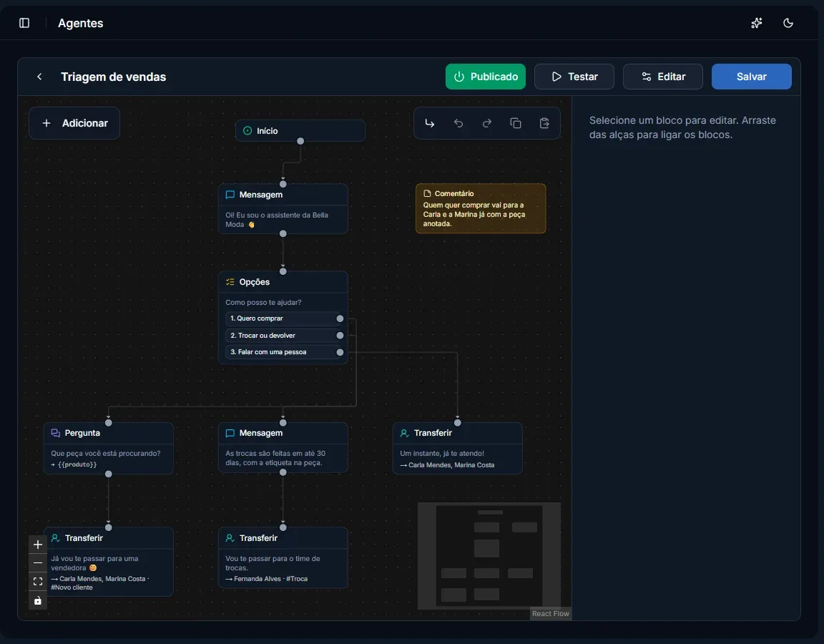The height and width of the screenshot is (644, 824).
Task: Click the Testar button
Action: (x=574, y=77)
